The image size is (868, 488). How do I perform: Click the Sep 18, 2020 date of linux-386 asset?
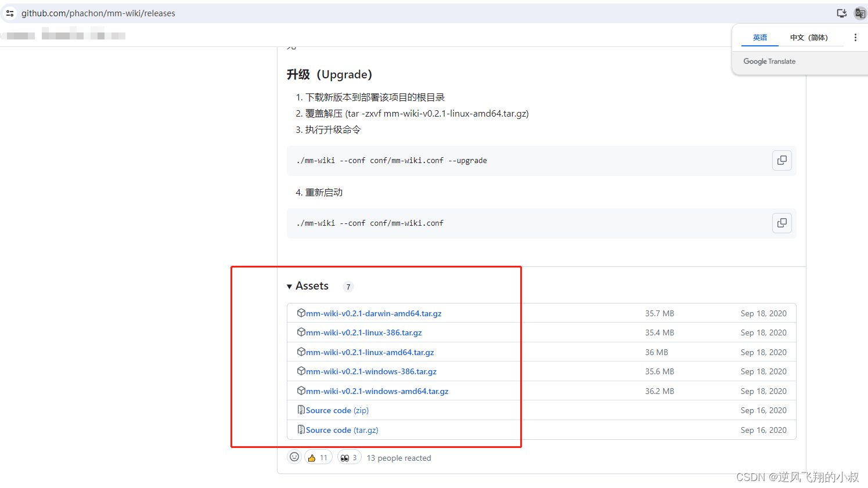763,332
